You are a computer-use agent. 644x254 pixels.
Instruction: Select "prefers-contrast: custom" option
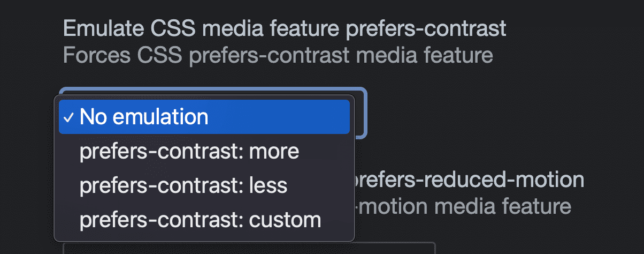pyautogui.click(x=200, y=220)
